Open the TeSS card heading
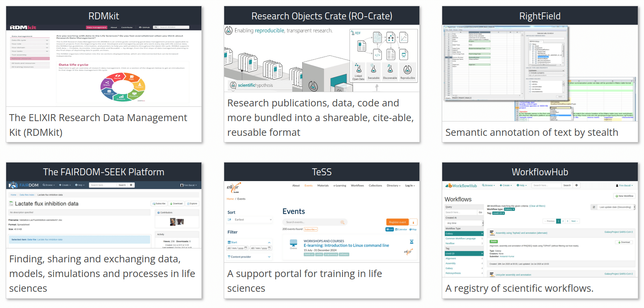The height and width of the screenshot is (308, 644). [322, 172]
